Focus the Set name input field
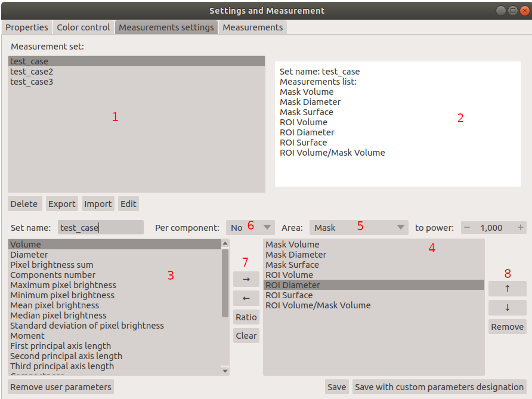The image size is (532, 399). point(101,227)
